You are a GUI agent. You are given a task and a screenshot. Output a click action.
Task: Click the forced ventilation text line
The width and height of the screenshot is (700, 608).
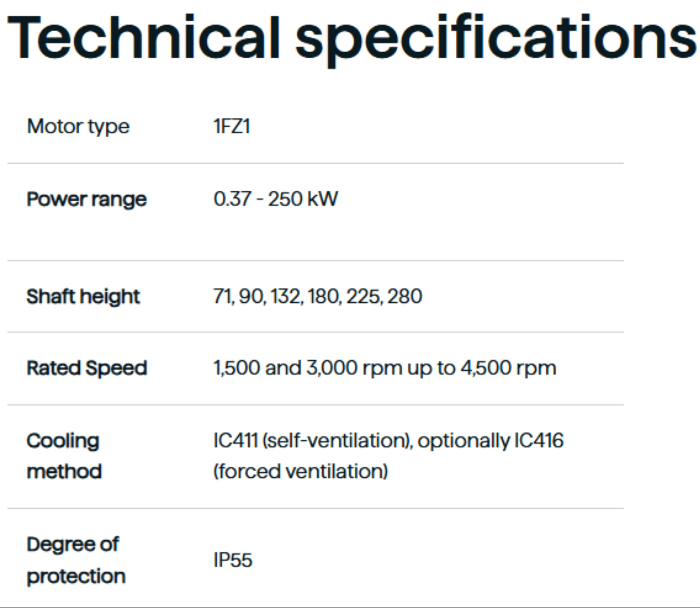[301, 471]
